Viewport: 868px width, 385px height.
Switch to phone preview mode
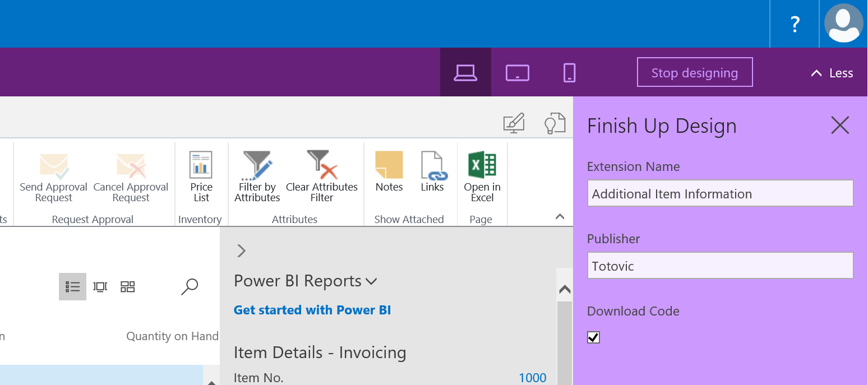[569, 72]
